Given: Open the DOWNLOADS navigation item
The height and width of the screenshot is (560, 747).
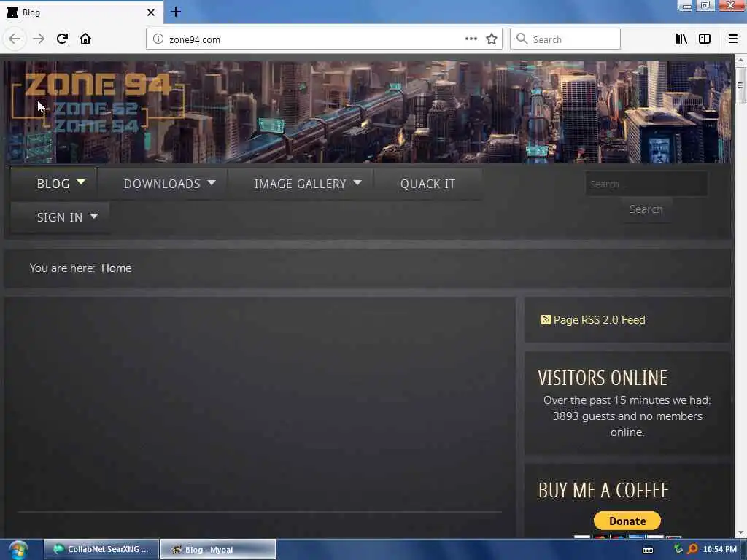Looking at the screenshot, I should click(x=162, y=184).
